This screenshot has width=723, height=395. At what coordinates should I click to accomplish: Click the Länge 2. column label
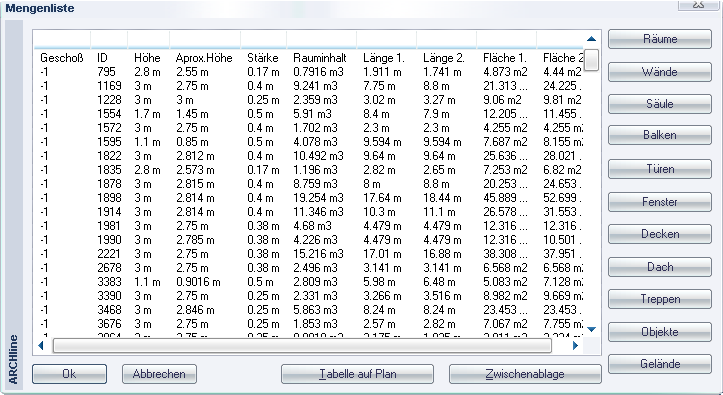coord(444,58)
